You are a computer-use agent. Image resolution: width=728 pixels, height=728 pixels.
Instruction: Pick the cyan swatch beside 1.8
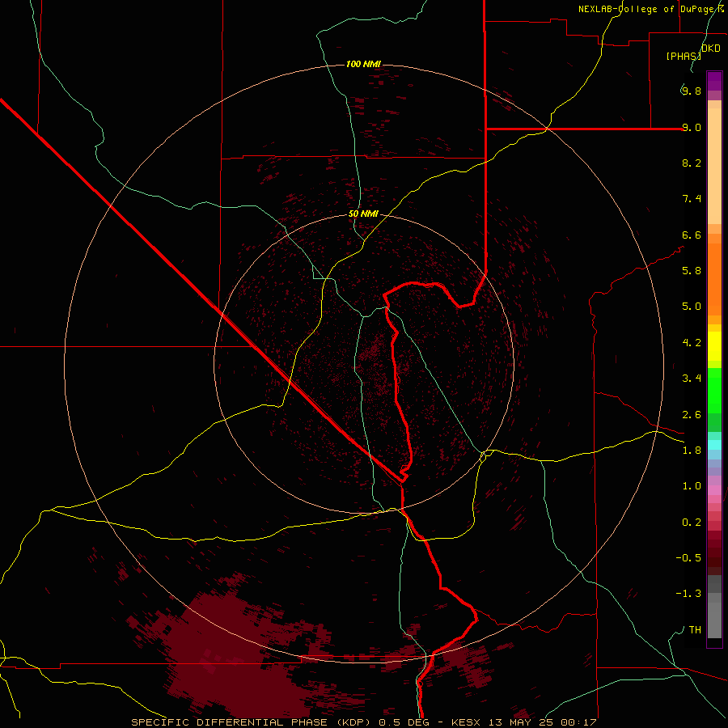click(714, 445)
